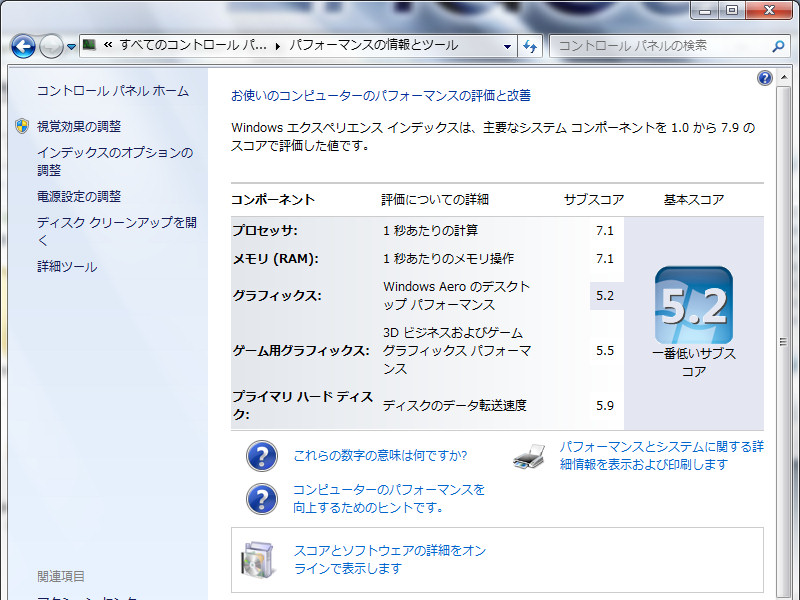The image size is (800, 600).
Task: Open the address bar history dropdown
Action: point(507,46)
